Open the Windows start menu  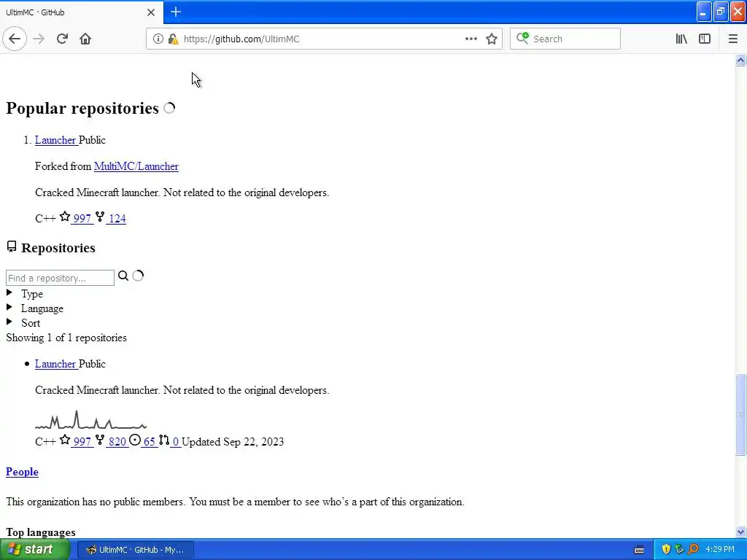click(35, 550)
